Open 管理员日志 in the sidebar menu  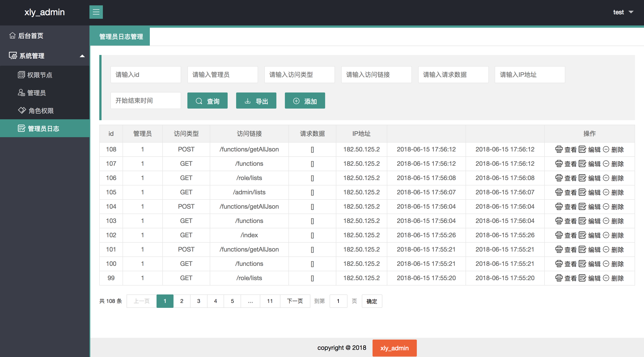pyautogui.click(x=44, y=128)
